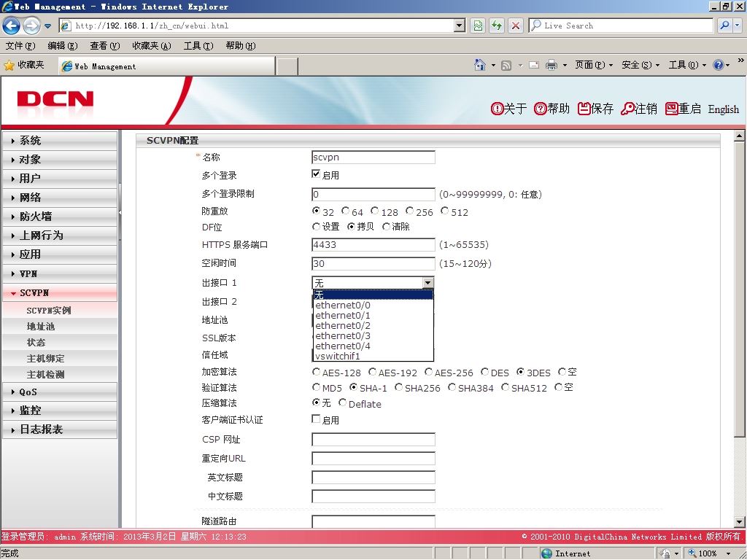This screenshot has height=560, width=747.
Task: Open the address bar history dropdown
Action: (460, 26)
